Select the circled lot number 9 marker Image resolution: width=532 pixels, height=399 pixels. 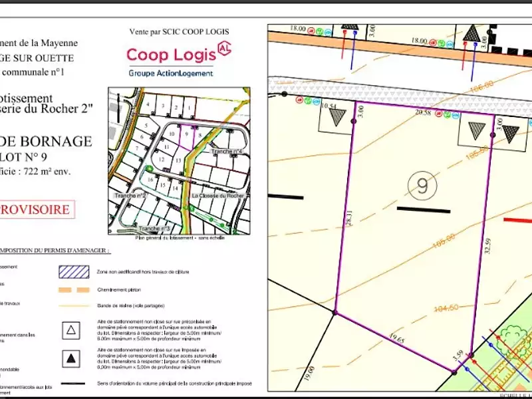tap(423, 184)
